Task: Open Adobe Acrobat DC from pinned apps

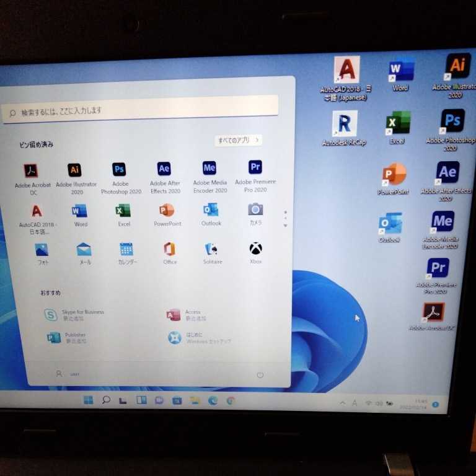Action: click(32, 179)
